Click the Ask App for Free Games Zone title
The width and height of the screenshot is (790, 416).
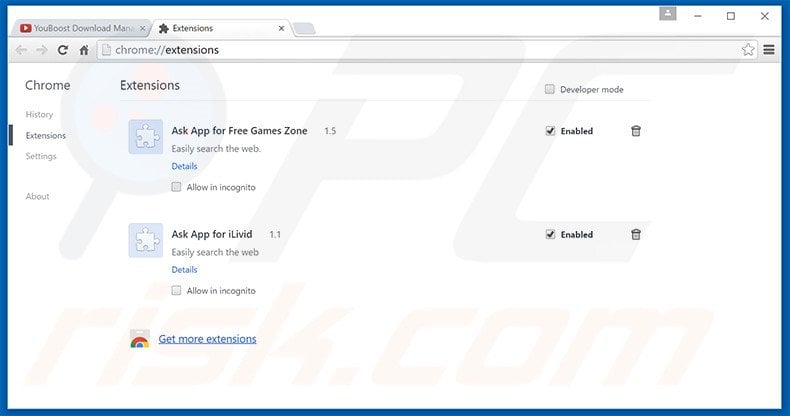pyautogui.click(x=239, y=131)
